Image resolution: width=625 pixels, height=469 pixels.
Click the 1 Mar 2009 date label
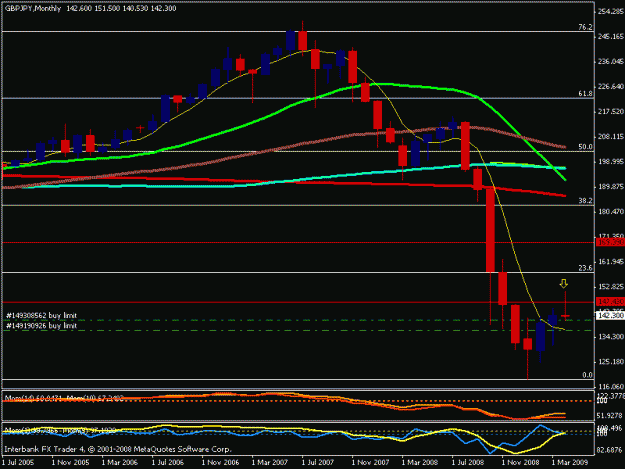pos(570,462)
